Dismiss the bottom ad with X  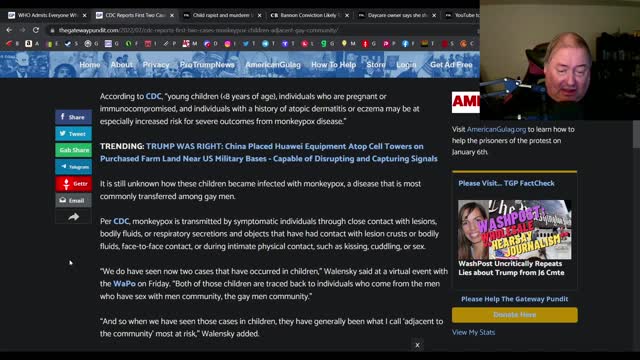coord(417,345)
